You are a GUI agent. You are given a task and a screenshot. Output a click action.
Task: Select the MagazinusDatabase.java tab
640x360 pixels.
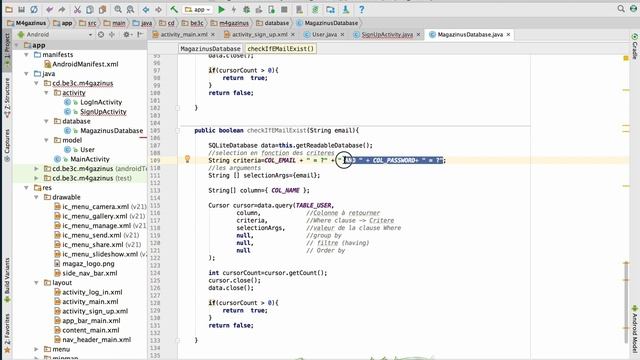[470, 35]
